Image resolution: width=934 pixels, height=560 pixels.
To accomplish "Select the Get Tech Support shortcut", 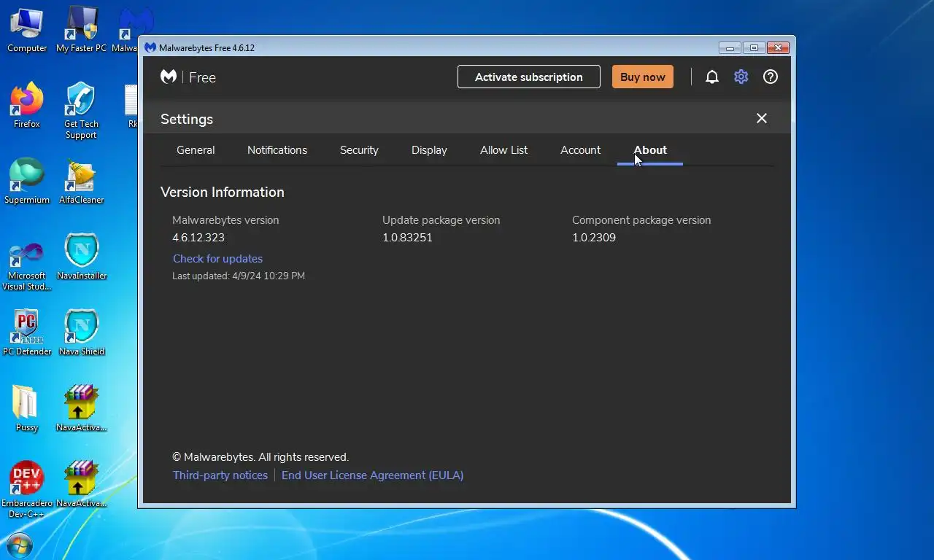I will (81, 111).
